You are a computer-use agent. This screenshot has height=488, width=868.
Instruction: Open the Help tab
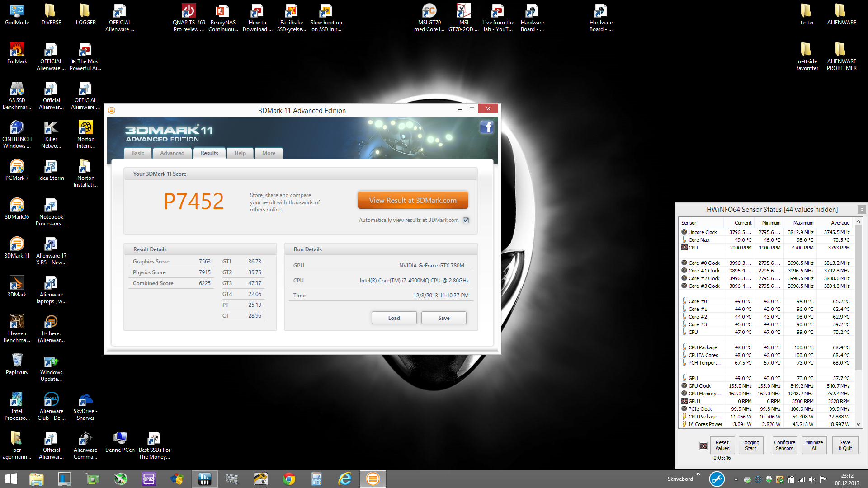[x=240, y=153]
